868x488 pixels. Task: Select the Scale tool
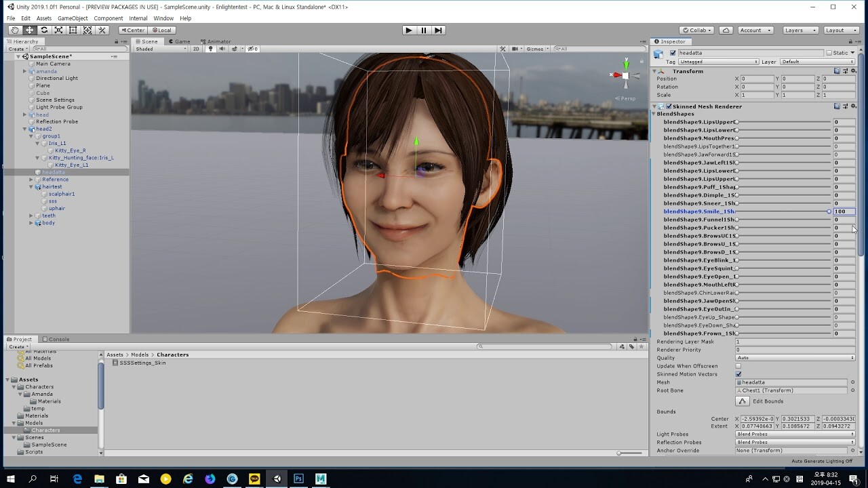(58, 30)
